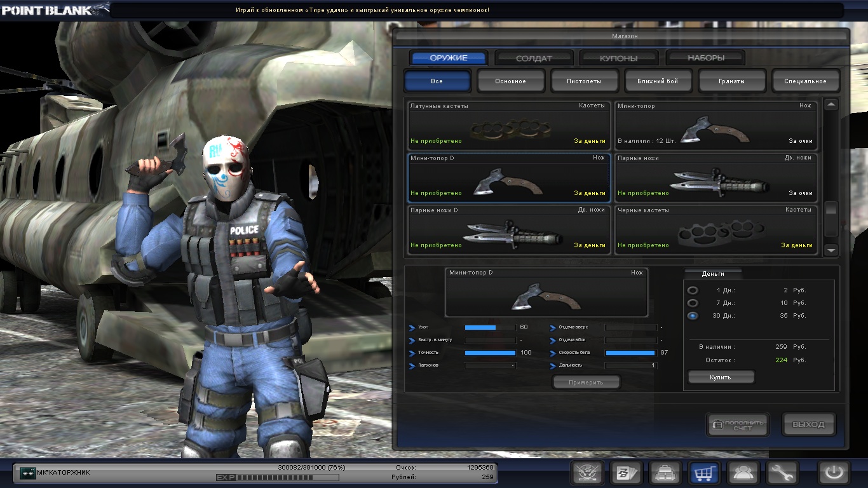Click the Патронов stat label
Image resolution: width=868 pixels, height=488 pixels.
[x=428, y=365]
